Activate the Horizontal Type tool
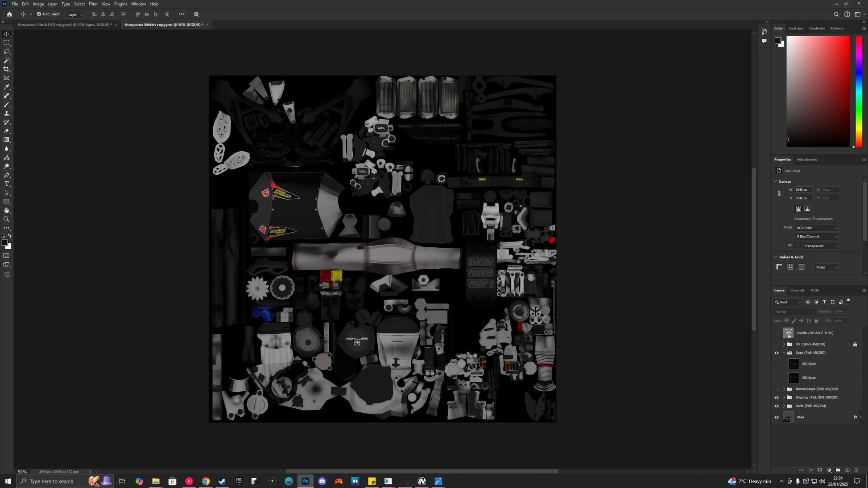Screen dimensions: 868x488 pyautogui.click(x=7, y=184)
